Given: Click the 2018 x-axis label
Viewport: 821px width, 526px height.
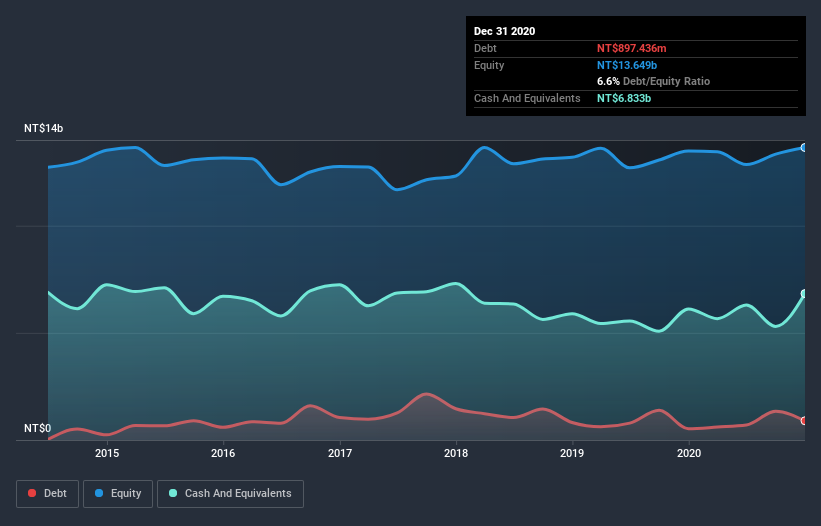Looking at the screenshot, I should [x=456, y=453].
